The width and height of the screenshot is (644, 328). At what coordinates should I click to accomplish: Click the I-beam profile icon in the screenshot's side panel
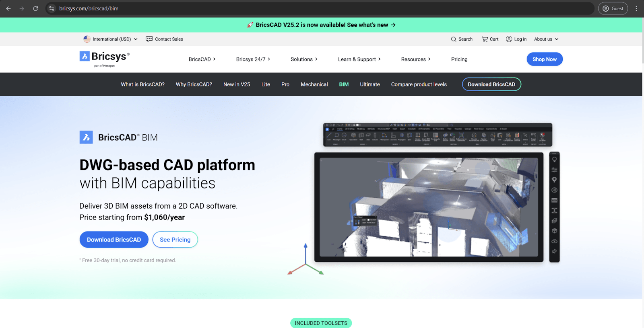[554, 210]
